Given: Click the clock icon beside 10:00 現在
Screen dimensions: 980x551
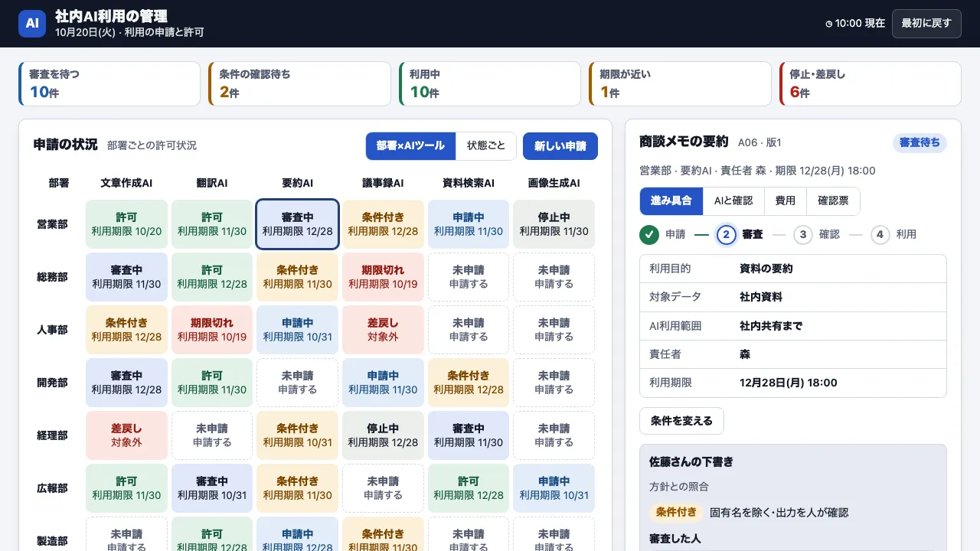Looking at the screenshot, I should pos(829,24).
